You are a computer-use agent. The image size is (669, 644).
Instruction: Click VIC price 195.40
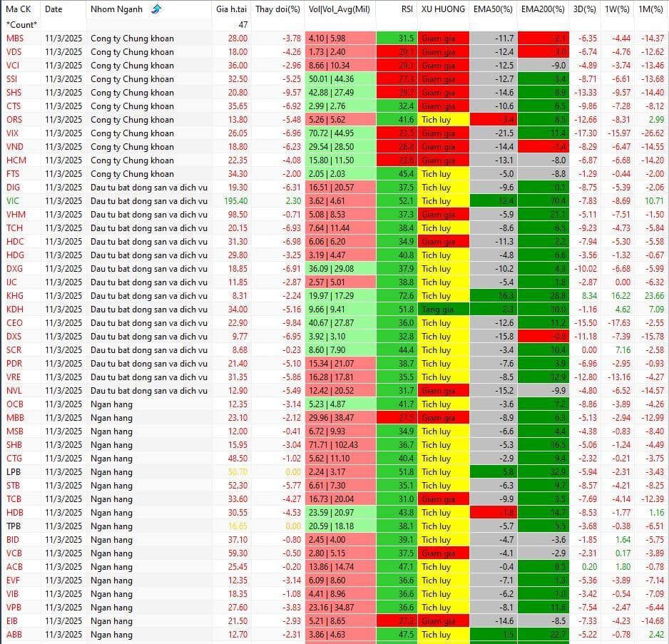click(235, 201)
